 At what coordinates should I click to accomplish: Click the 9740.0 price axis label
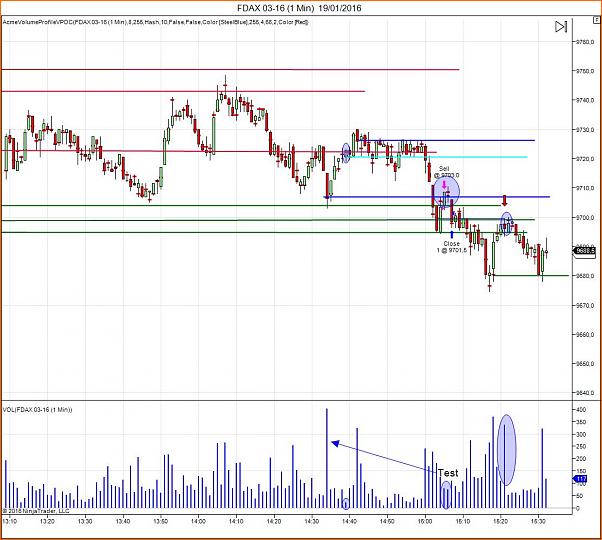(x=585, y=100)
